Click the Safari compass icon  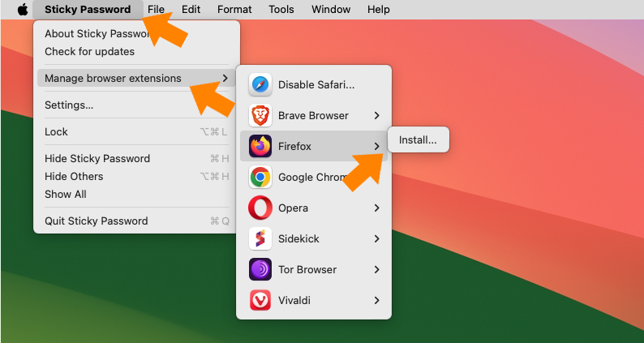pos(260,84)
